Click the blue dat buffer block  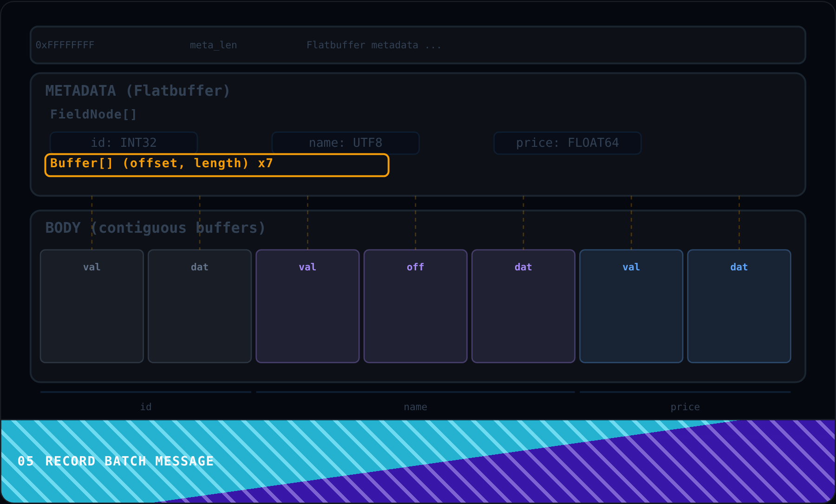click(x=739, y=306)
